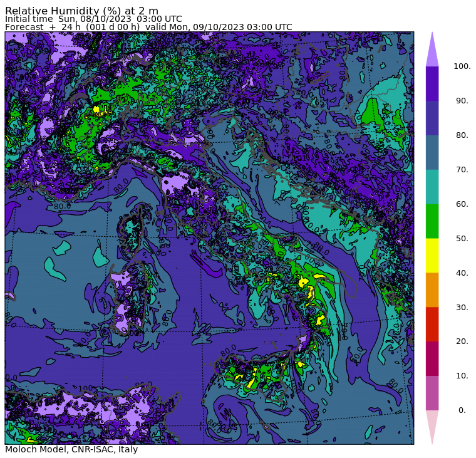
Task: Click the 0-10 pink-purple colorbar segment
Action: (x=432, y=393)
